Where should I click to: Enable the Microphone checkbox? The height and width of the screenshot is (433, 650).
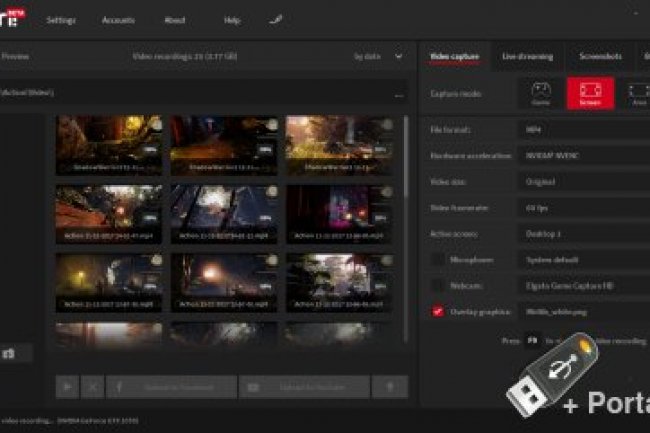[x=438, y=259]
